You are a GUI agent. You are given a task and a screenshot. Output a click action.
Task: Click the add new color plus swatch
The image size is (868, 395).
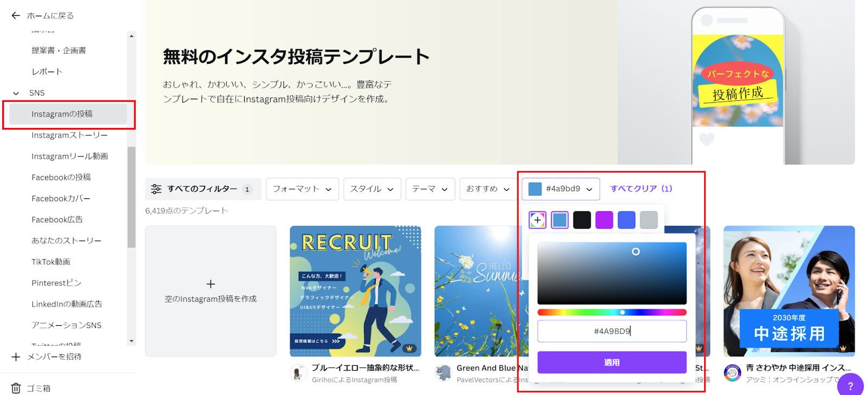click(537, 220)
